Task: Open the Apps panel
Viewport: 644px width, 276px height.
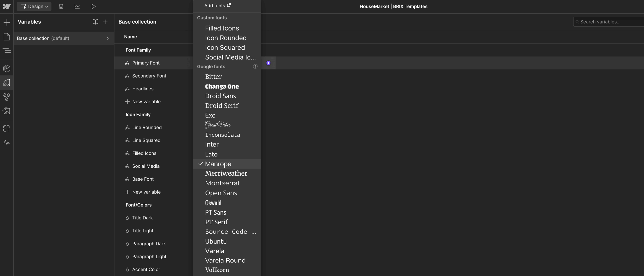Action: point(7,128)
